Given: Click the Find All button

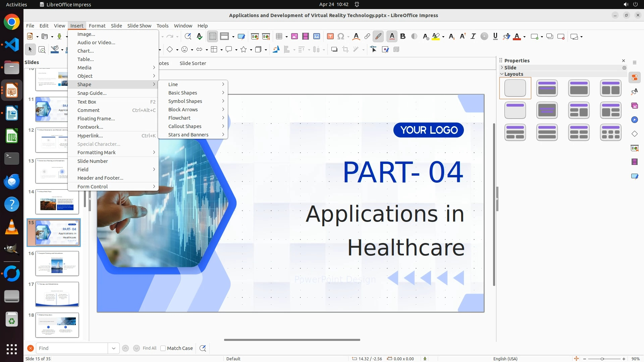Looking at the screenshot, I should [x=149, y=348].
